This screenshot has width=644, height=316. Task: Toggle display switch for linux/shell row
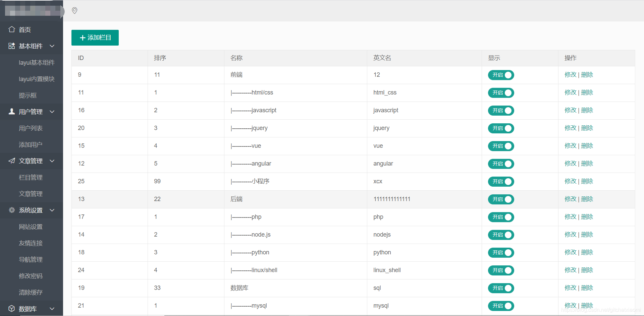[x=501, y=270]
